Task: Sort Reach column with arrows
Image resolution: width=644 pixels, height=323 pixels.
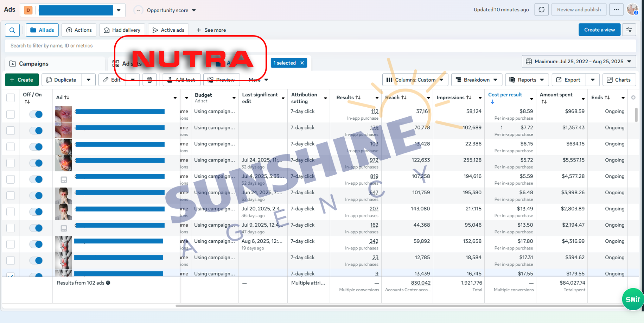Action: 404,97
